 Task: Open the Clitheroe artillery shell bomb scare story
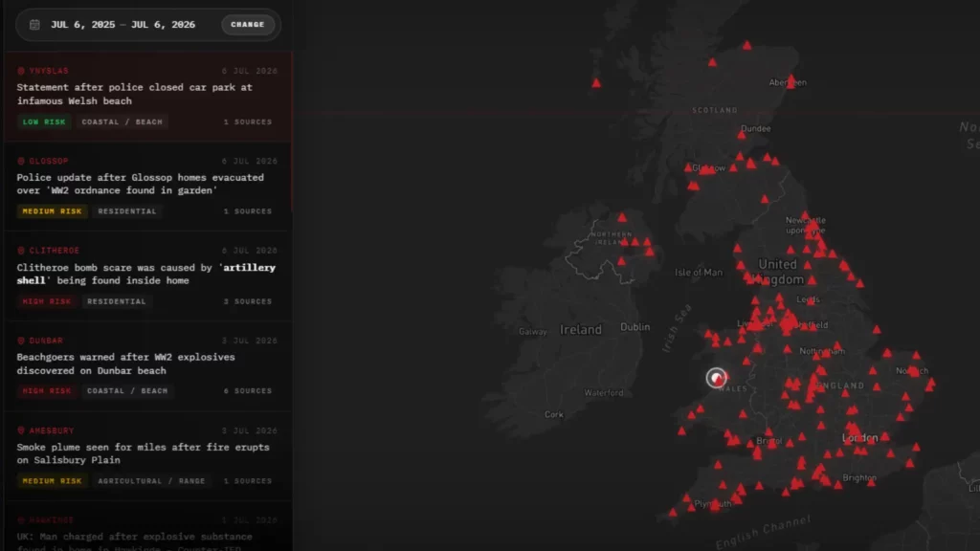[145, 274]
